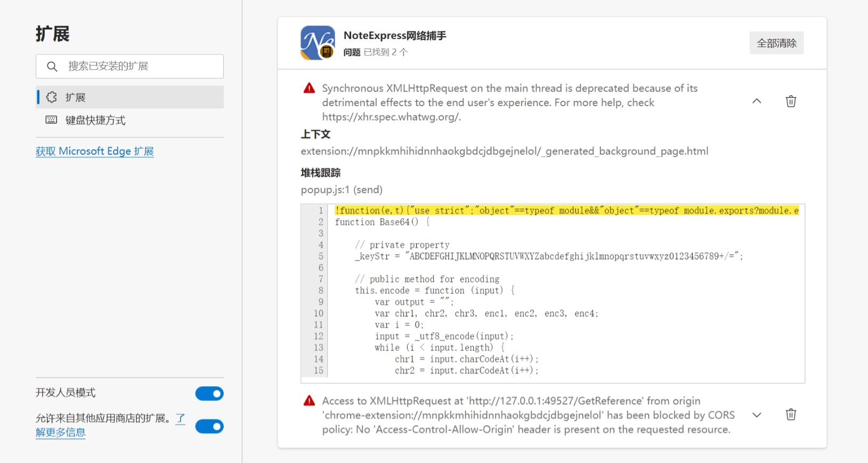Toggle allow extensions from other stores switch
The image size is (868, 463).
209,426
